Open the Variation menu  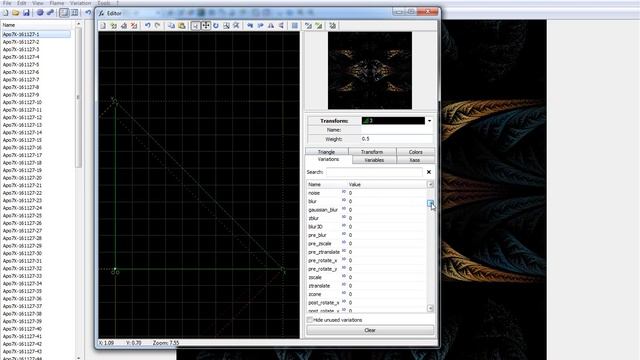(x=80, y=3)
